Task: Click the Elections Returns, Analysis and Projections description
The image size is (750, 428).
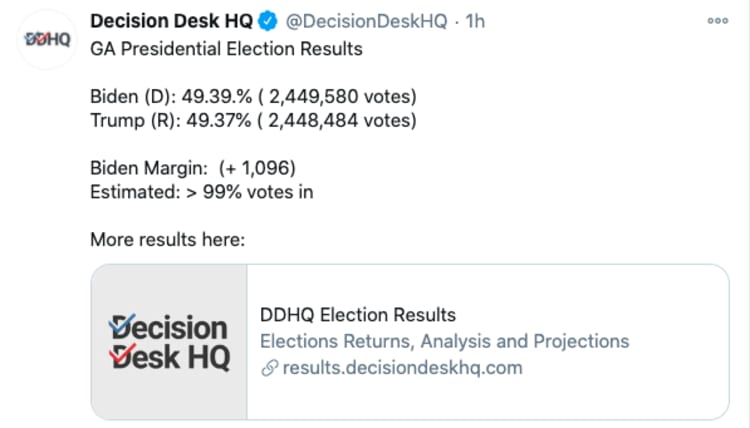Action: (x=444, y=341)
